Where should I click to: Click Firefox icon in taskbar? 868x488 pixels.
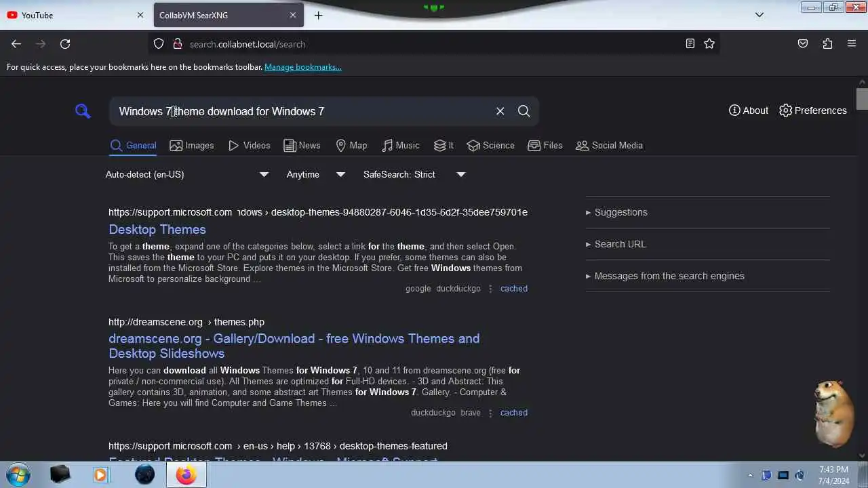tap(186, 474)
